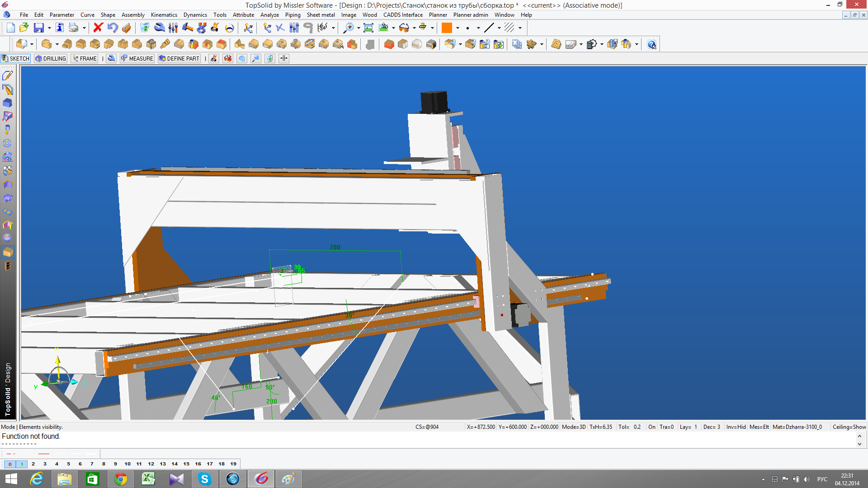Open the Sheet metal menu
The height and width of the screenshot is (488, 868).
click(x=321, y=15)
